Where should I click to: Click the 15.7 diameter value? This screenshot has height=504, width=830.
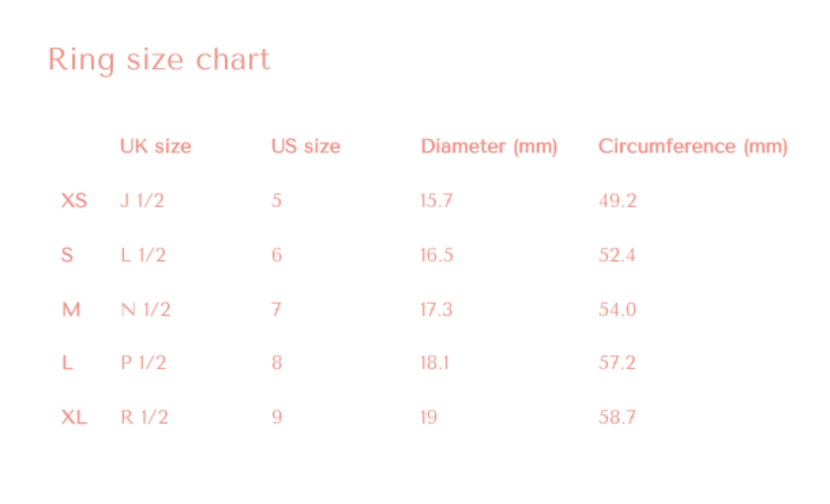tap(436, 201)
